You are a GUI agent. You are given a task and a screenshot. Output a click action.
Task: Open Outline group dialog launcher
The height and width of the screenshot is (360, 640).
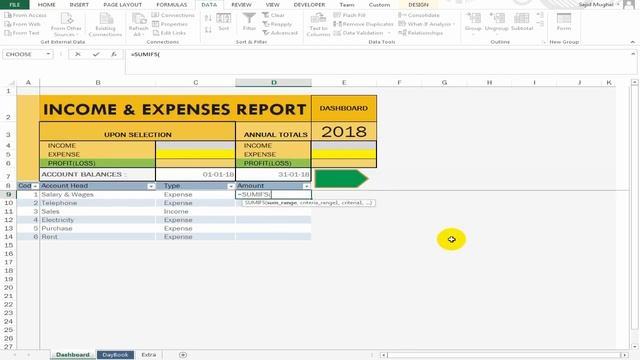pyautogui.click(x=543, y=42)
